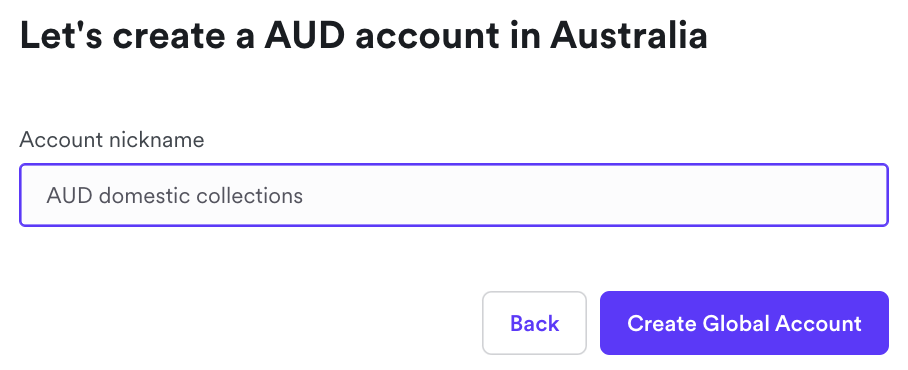This screenshot has width=908, height=370.
Task: Submit with the purple Create Global Account button
Action: pos(744,323)
